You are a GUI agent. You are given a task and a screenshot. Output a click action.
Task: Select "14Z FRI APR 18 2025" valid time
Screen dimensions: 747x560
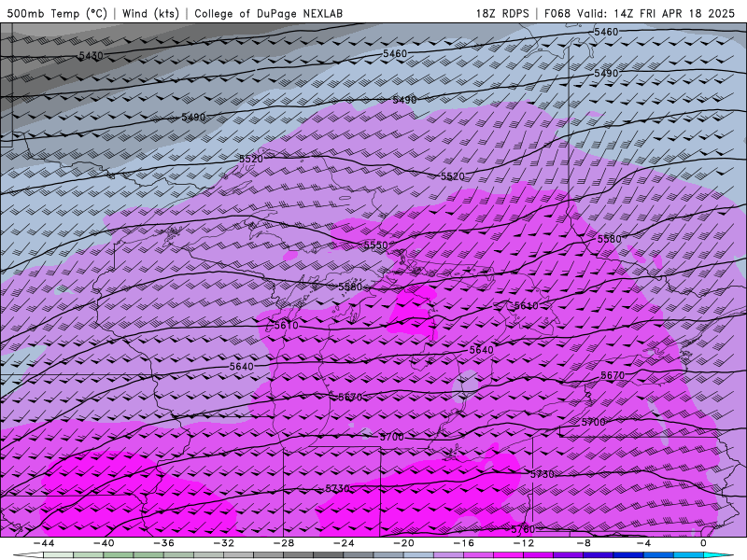674,13
